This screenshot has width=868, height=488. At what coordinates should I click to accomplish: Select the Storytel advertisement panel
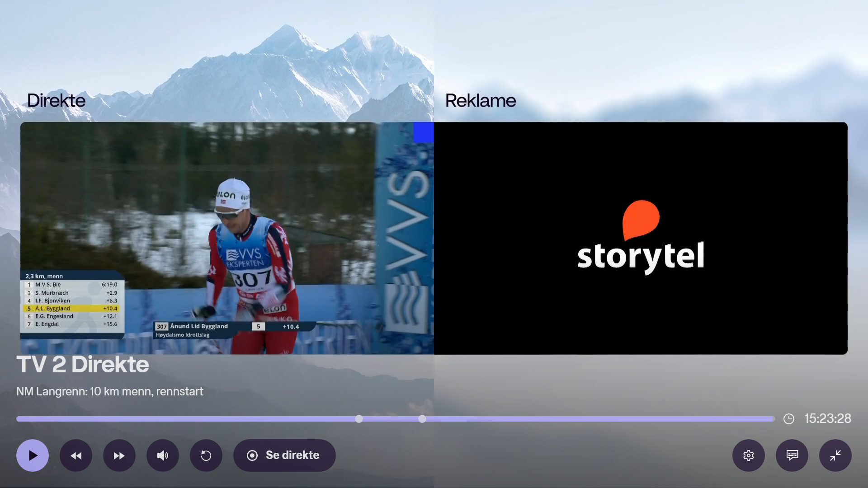(640, 238)
